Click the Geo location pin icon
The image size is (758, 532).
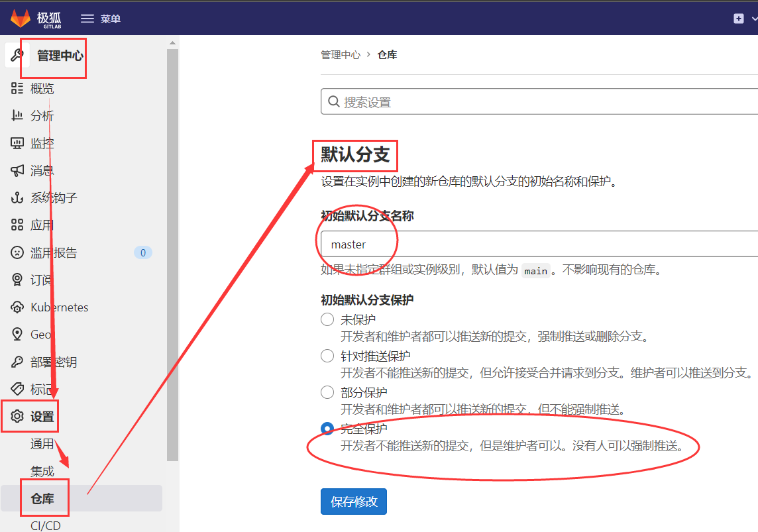(x=17, y=335)
